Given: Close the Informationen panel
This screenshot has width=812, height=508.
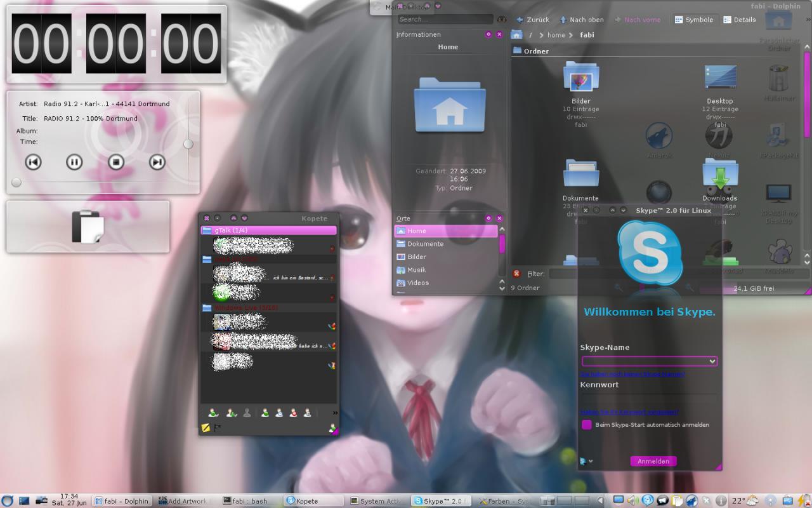Looking at the screenshot, I should (499, 34).
